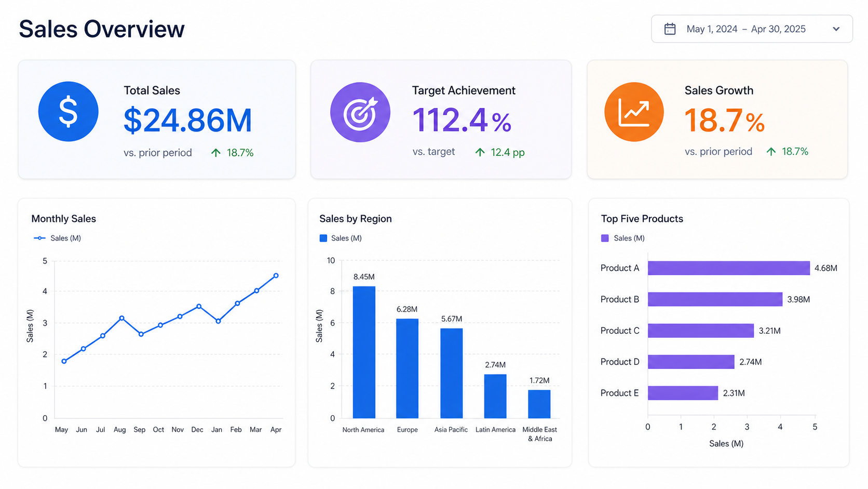Viewport: 868px width, 489px height.
Task: Click the Asia Pacific bar
Action: click(451, 373)
